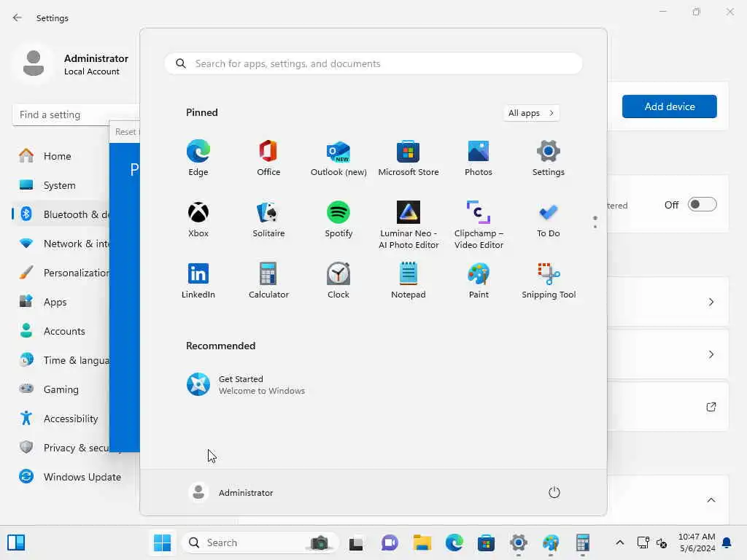This screenshot has width=747, height=560.
Task: Go back in the Settings window
Action: (18, 17)
